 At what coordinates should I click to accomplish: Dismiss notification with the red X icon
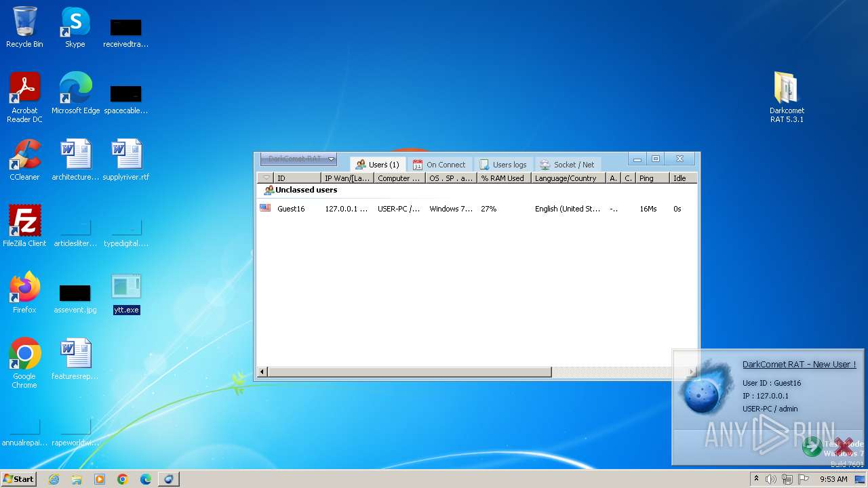tap(844, 447)
